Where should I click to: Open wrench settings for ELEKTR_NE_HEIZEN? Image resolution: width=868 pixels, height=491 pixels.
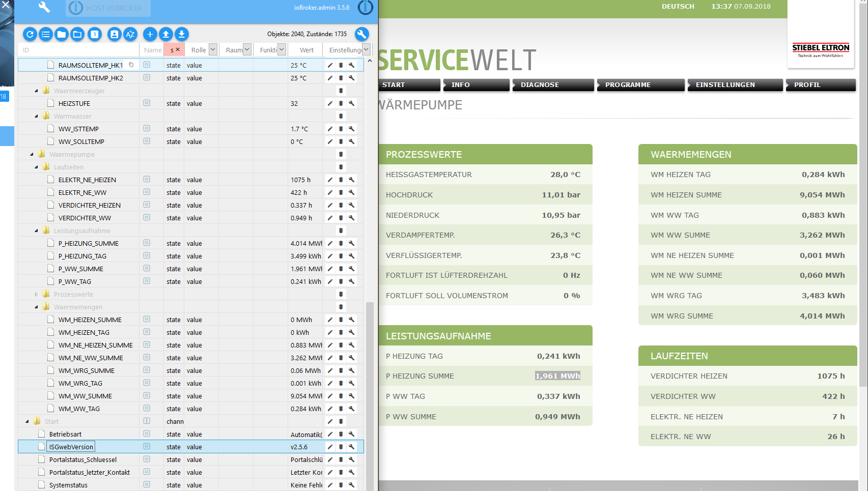[x=351, y=180]
